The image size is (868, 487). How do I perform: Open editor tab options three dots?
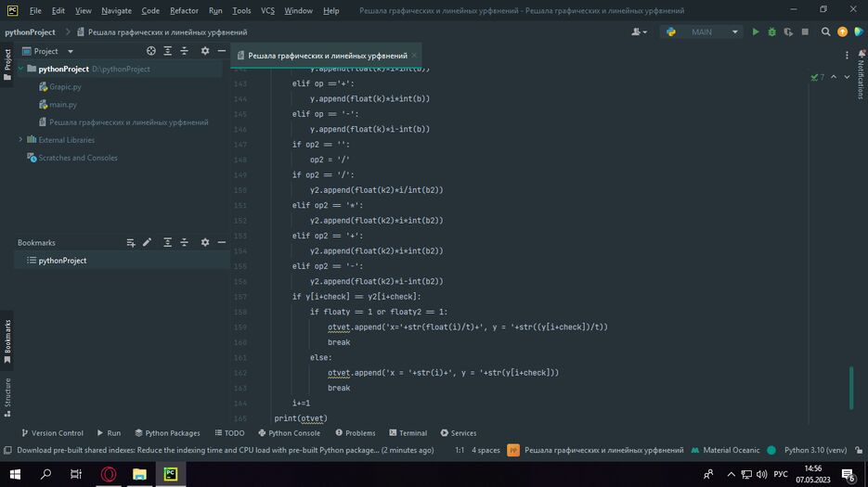[847, 56]
